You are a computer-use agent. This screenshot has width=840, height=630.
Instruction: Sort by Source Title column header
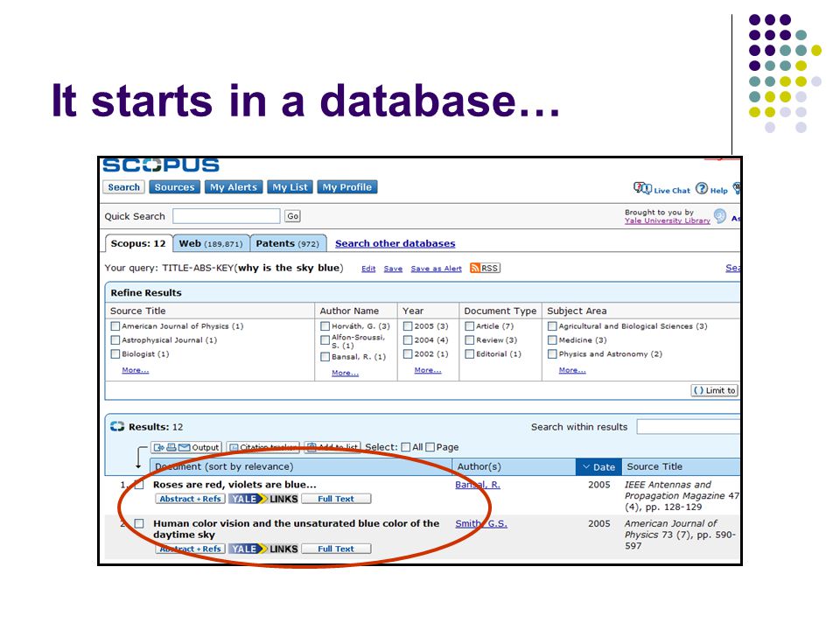[681, 466]
